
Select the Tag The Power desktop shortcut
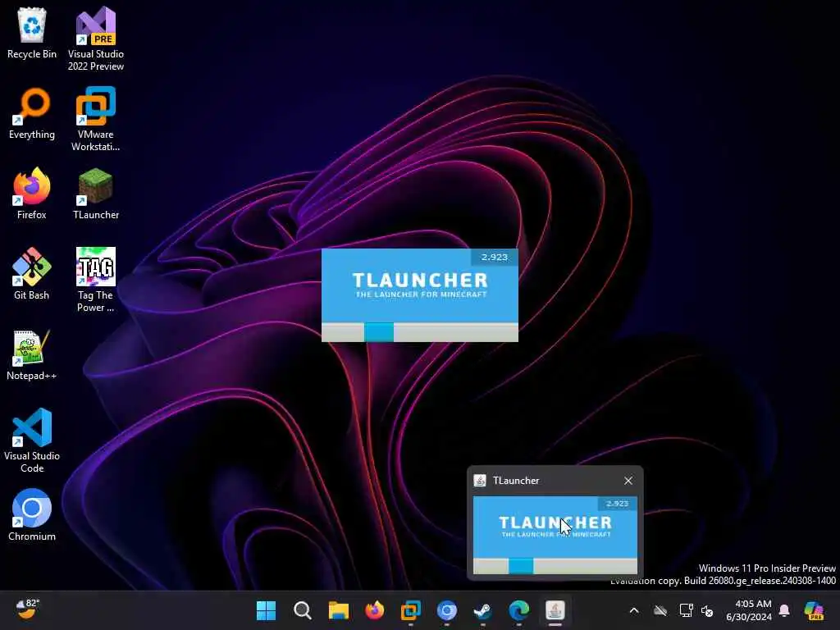[96, 280]
